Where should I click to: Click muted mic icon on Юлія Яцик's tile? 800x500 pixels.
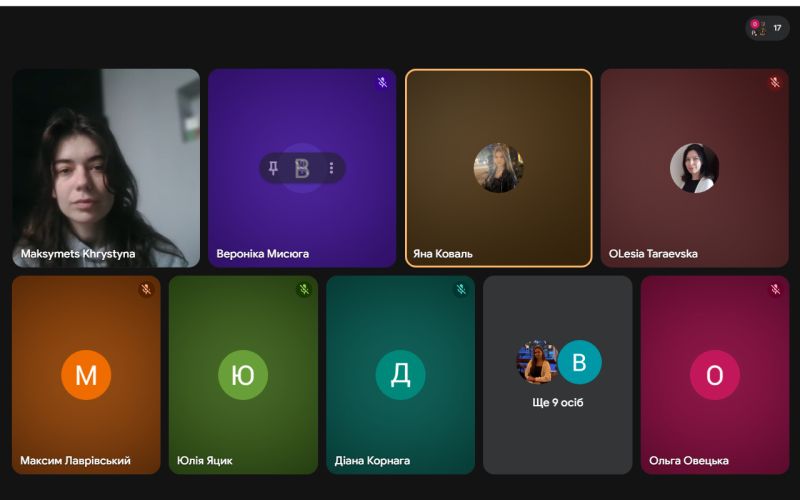(x=304, y=290)
